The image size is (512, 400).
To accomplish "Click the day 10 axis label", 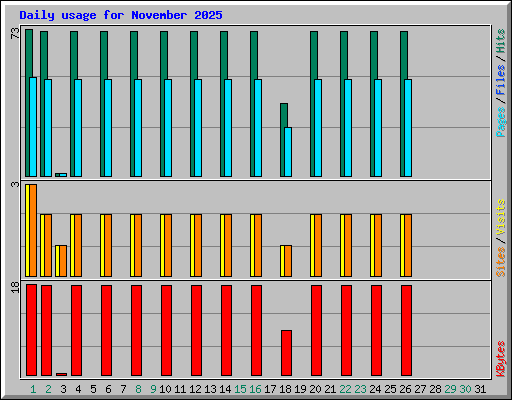I will click(165, 389).
